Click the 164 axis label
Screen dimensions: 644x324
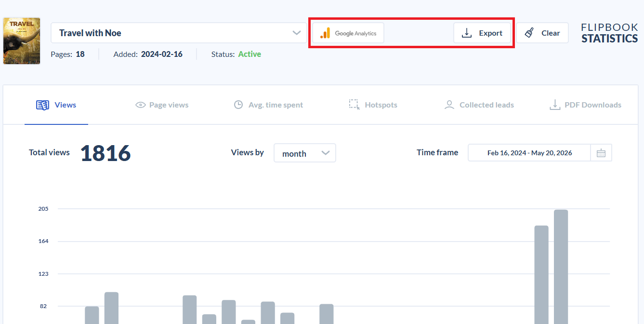click(43, 241)
